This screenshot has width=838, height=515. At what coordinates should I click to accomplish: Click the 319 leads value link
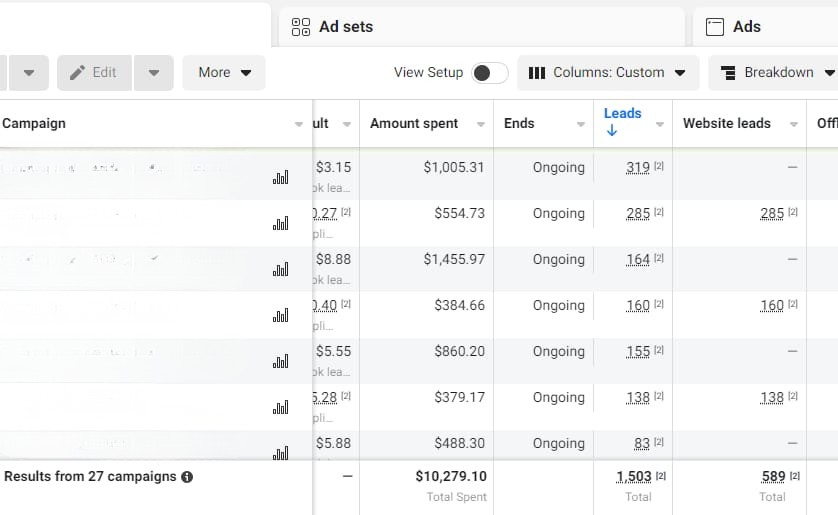(x=638, y=168)
